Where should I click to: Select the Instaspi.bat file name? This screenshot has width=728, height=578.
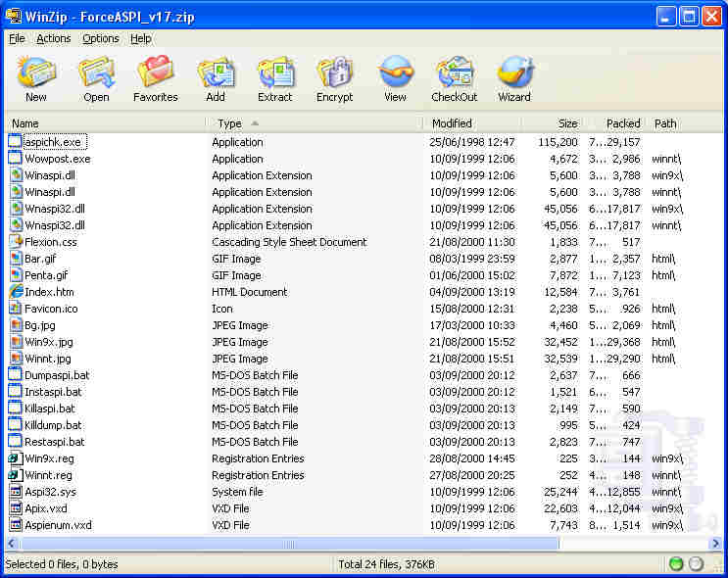[53, 392]
